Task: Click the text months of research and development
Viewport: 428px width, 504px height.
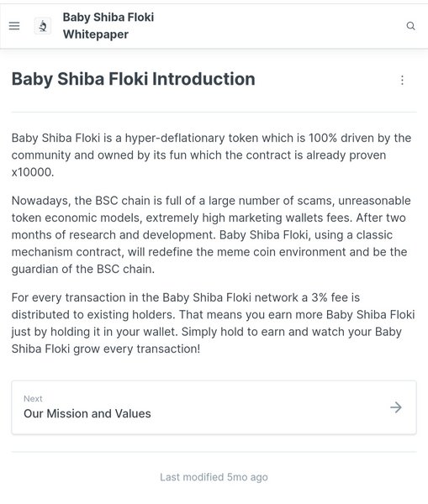Action: pos(113,235)
